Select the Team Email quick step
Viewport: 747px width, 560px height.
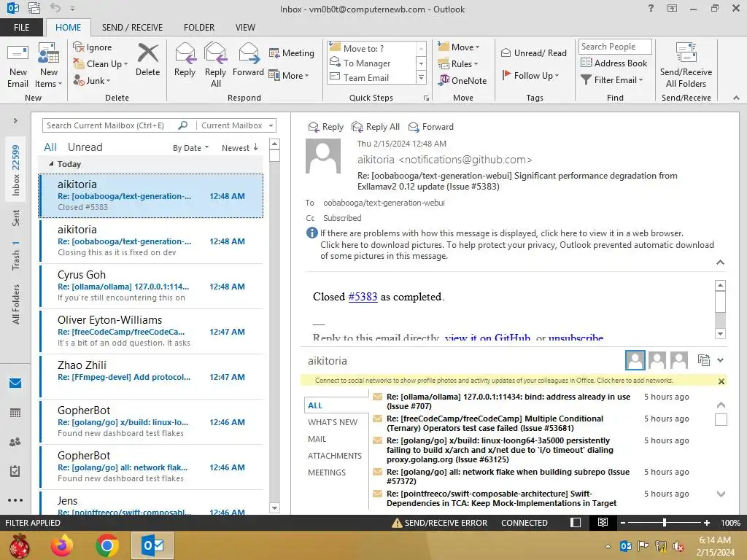tap(373, 77)
